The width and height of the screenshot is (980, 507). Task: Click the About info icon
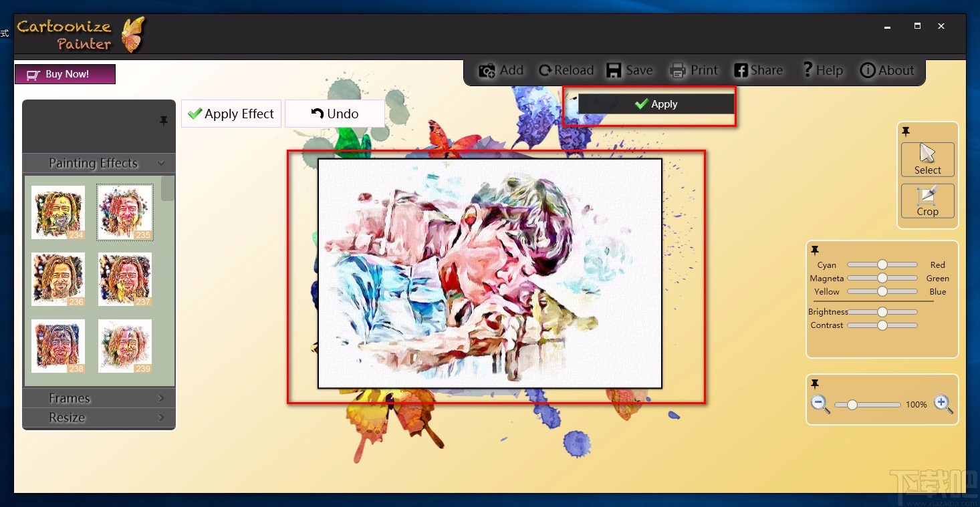(868, 71)
